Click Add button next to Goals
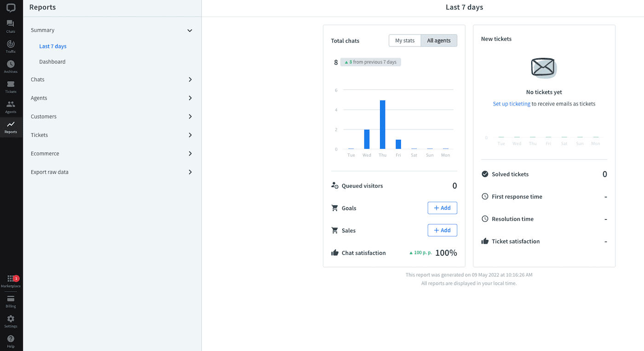 (x=442, y=208)
